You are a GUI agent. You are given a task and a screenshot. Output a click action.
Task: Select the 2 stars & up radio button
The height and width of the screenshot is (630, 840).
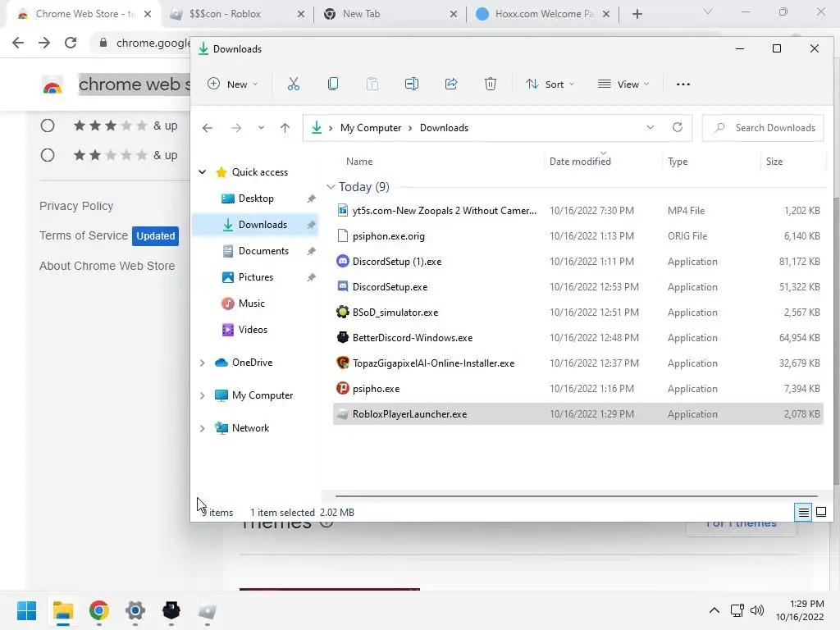tap(48, 155)
